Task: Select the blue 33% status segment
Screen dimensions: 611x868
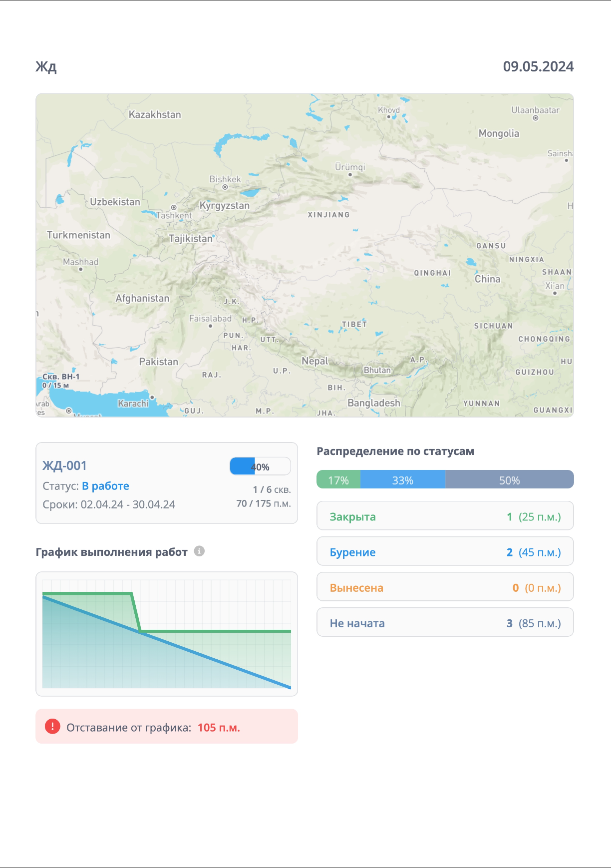Action: 402,480
